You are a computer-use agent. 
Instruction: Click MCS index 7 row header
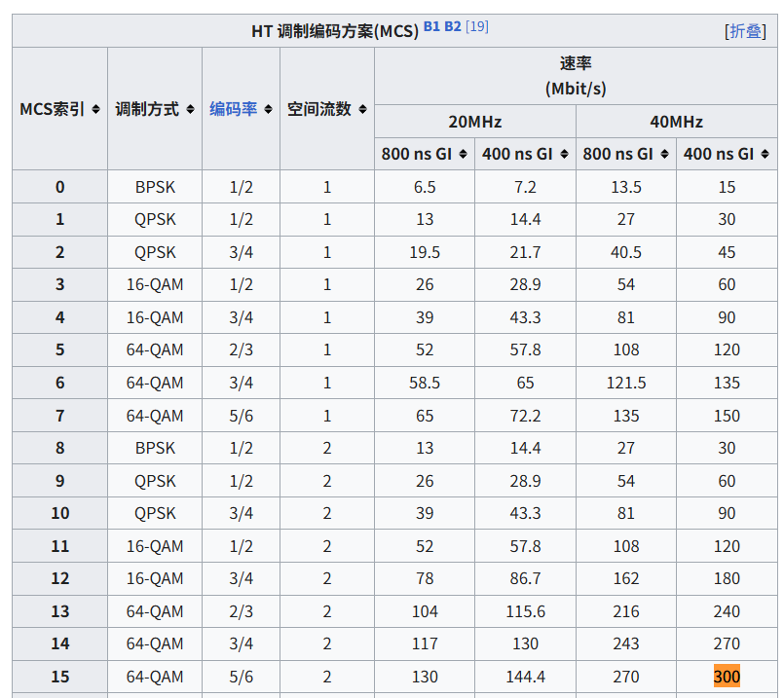point(60,416)
